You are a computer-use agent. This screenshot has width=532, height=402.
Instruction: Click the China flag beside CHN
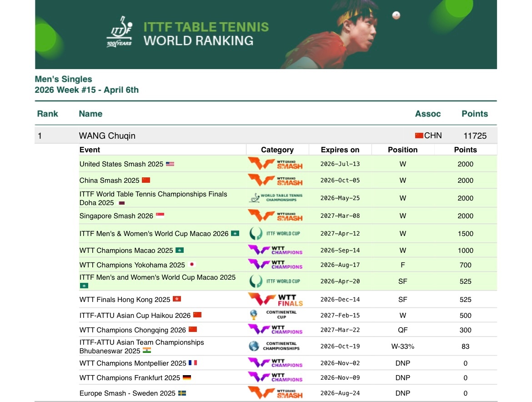pos(419,136)
